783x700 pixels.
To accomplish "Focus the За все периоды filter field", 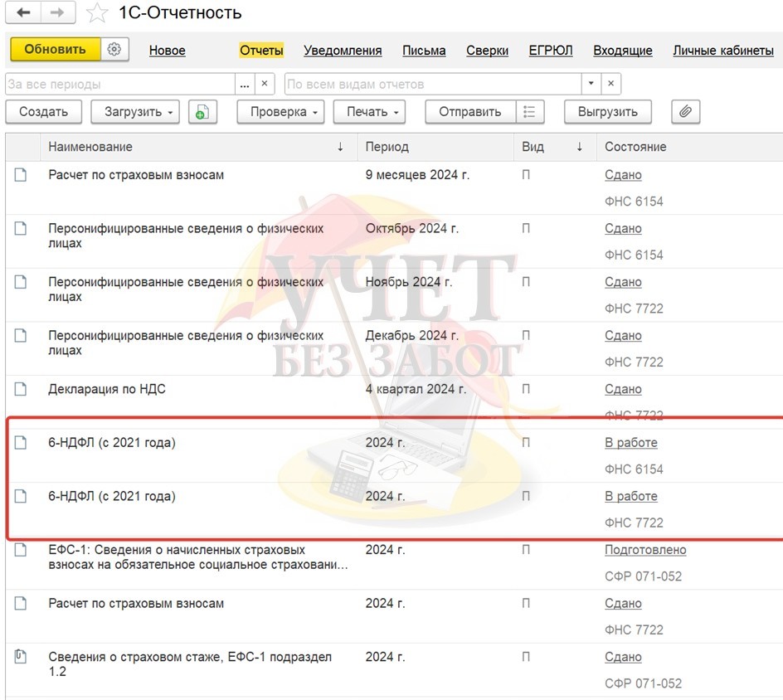I will (119, 84).
